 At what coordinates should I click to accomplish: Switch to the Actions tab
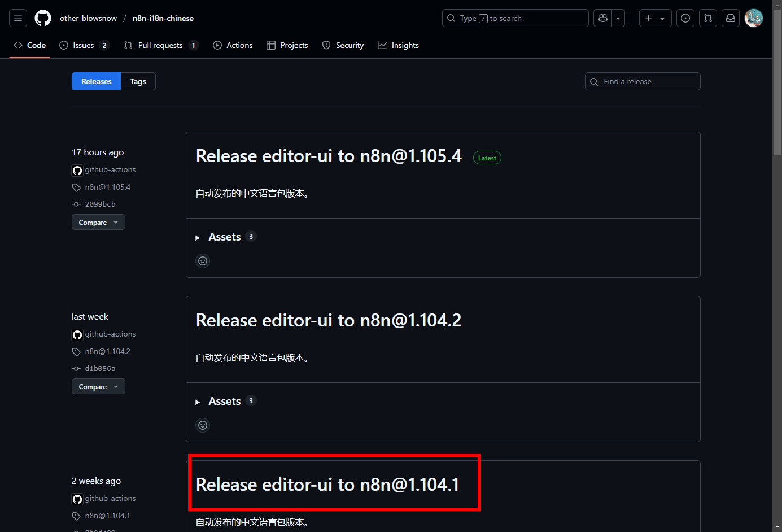click(233, 45)
